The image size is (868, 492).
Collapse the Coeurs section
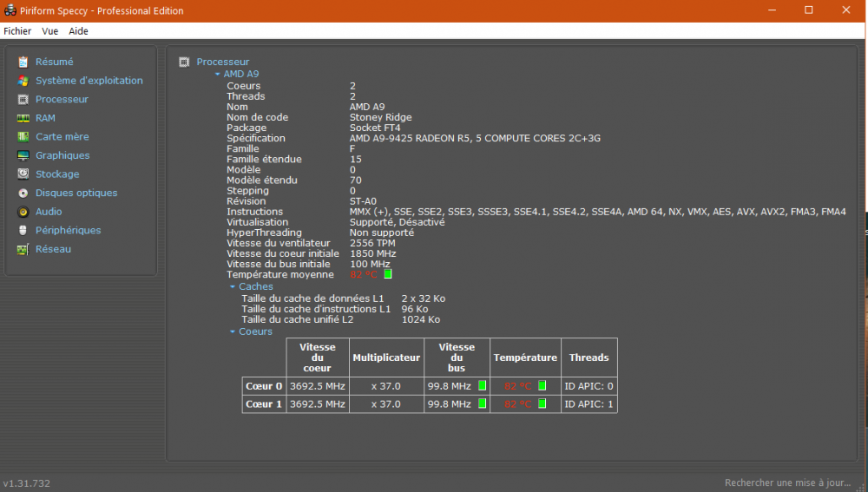(x=233, y=331)
